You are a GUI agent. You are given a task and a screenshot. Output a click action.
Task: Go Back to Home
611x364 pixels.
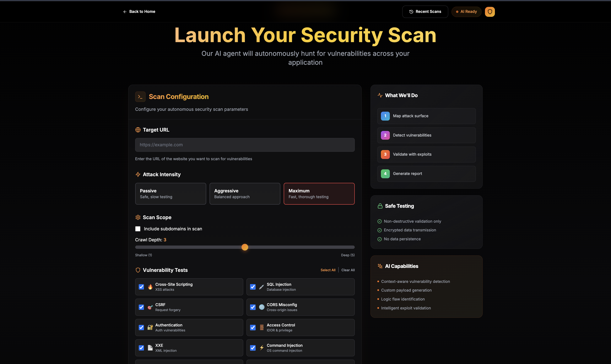(x=139, y=12)
